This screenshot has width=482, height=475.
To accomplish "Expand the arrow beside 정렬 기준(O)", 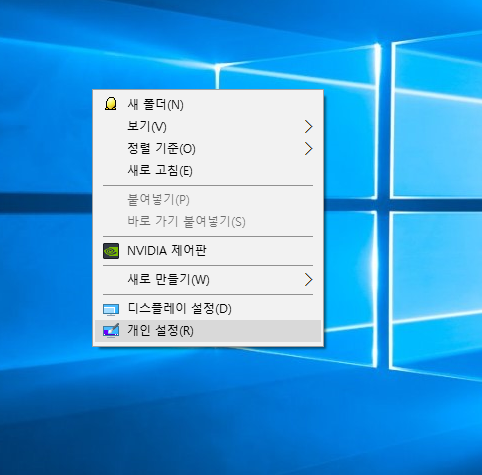I will [308, 148].
